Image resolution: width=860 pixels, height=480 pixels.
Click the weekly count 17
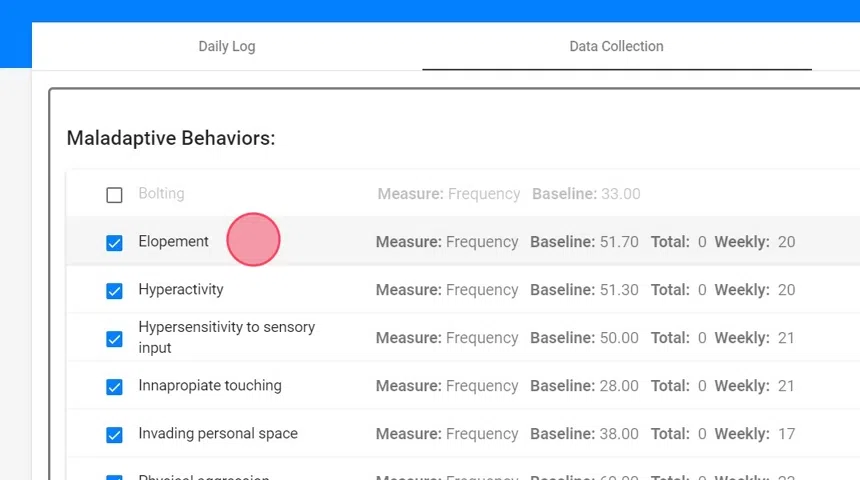click(786, 433)
